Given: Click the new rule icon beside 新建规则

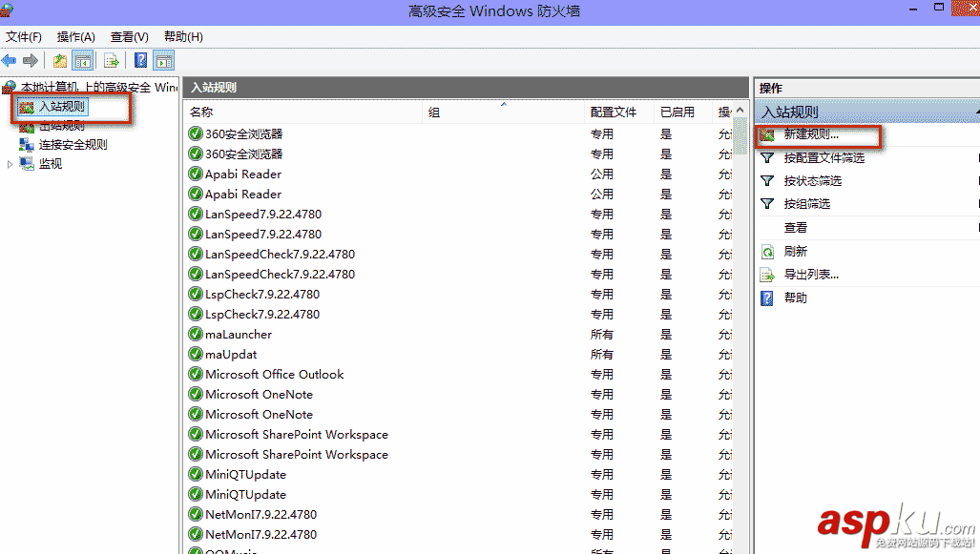Looking at the screenshot, I should pyautogui.click(x=767, y=134).
